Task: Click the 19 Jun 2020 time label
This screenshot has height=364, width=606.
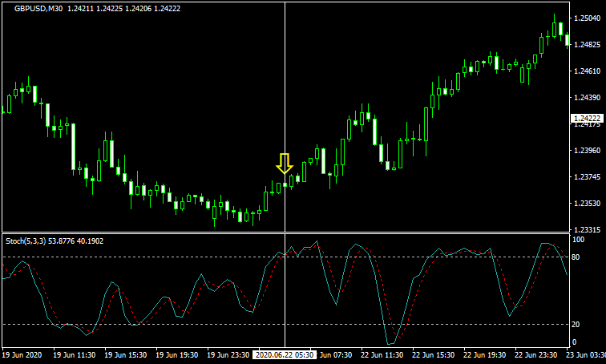Action: [x=22, y=354]
